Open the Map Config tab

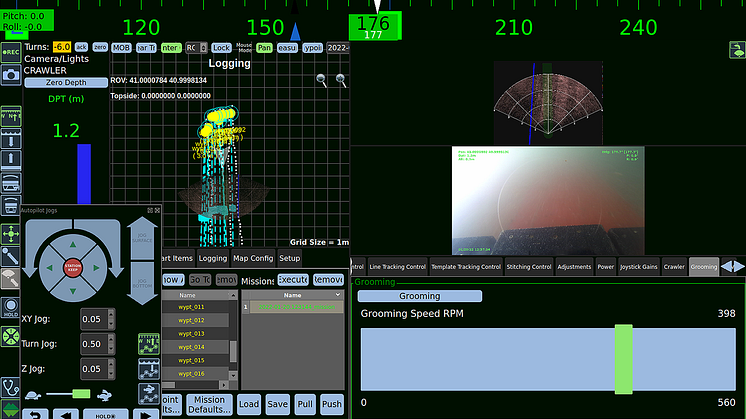tap(253, 258)
